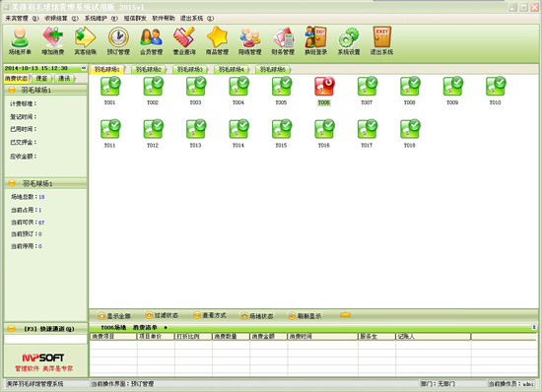The height and width of the screenshot is (392, 542).
Task: Open the 预订管理 clock icon
Action: coord(118,41)
